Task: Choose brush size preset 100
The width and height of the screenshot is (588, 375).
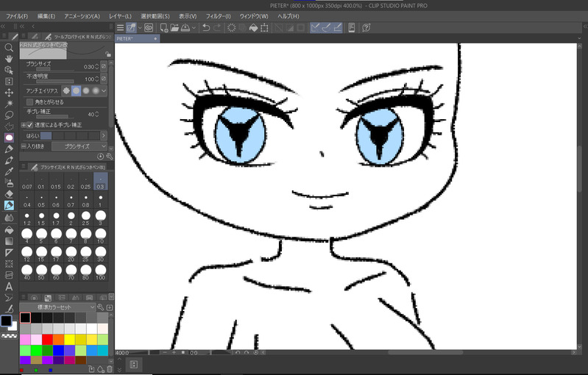Action: (x=101, y=273)
